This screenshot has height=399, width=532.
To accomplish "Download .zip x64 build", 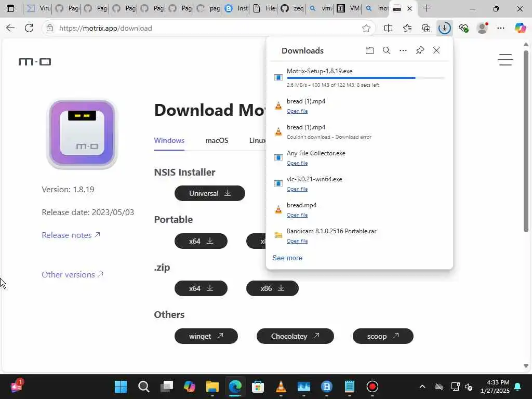I will (x=201, y=288).
